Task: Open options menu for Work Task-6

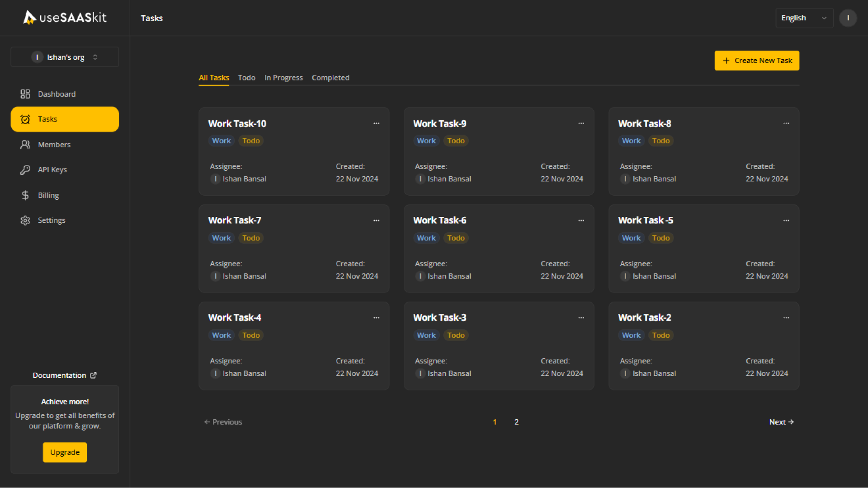Action: 581,221
